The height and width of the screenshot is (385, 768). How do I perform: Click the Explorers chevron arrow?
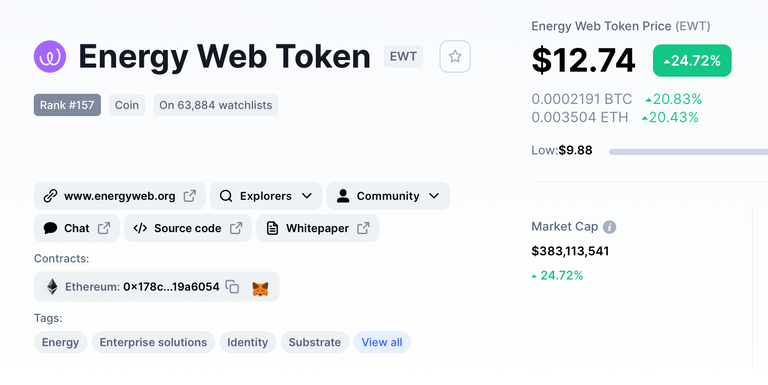[x=307, y=196]
